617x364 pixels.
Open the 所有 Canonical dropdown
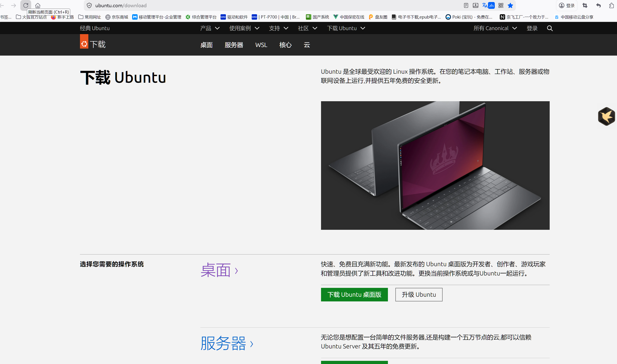tap(495, 28)
